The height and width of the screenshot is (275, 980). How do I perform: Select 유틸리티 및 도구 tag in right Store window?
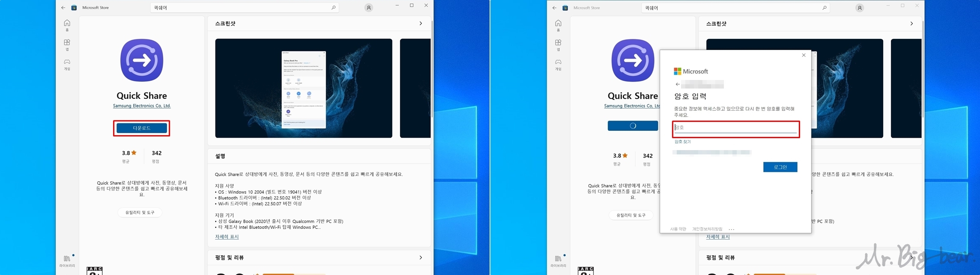631,216
